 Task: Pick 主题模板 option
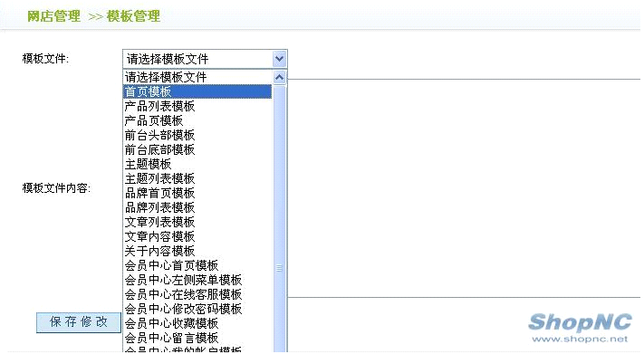[197, 164]
